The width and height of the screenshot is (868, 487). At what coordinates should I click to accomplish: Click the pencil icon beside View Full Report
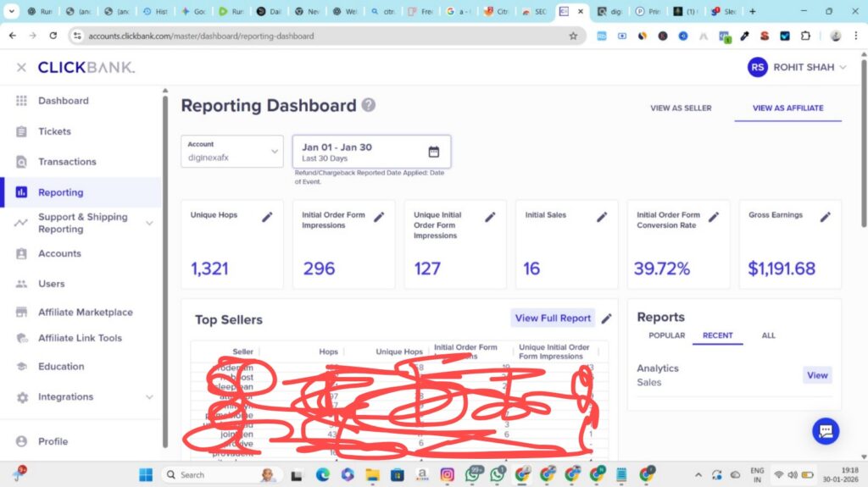click(x=606, y=318)
